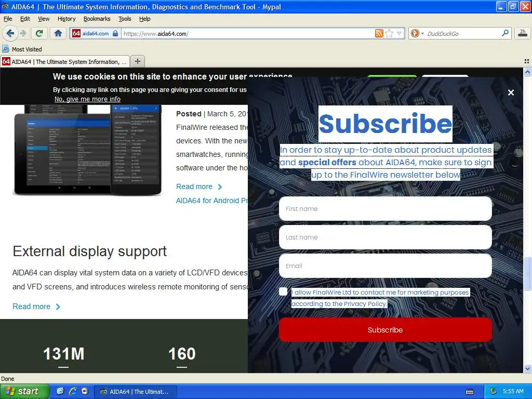Screen dimensions: 532x399
Task: Click the 'External display support' heading
Action: pyautogui.click(x=89, y=251)
